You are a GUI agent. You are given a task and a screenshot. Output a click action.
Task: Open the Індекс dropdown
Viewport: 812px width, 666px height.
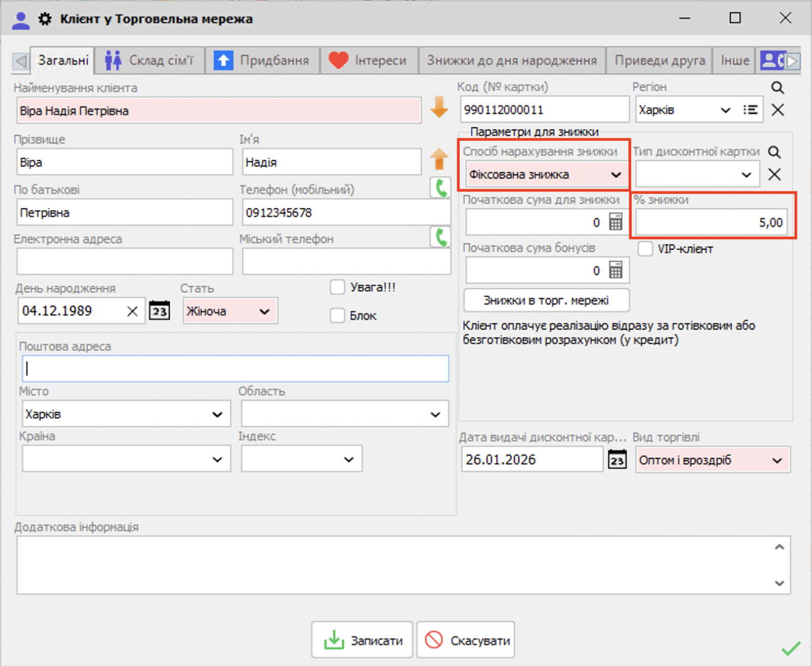tap(349, 460)
